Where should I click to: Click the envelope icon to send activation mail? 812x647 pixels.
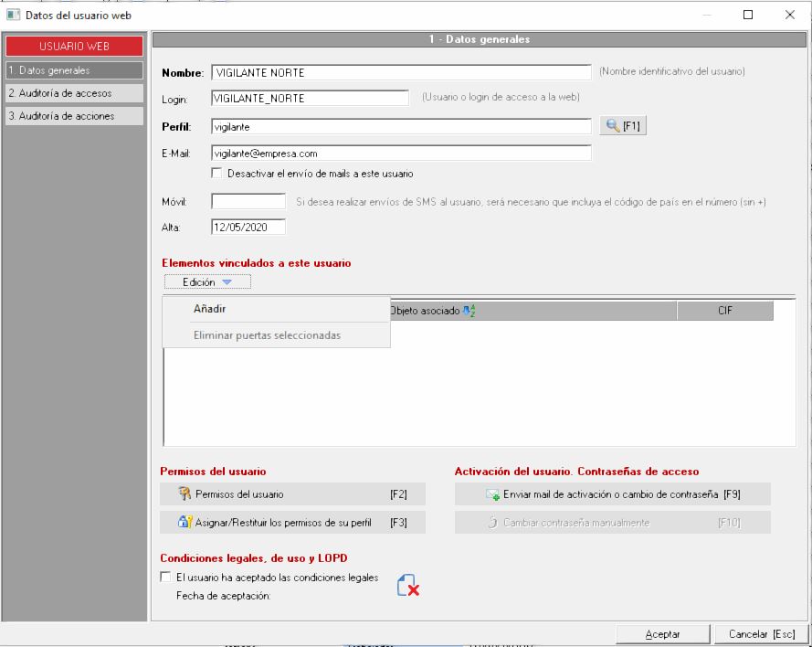493,494
